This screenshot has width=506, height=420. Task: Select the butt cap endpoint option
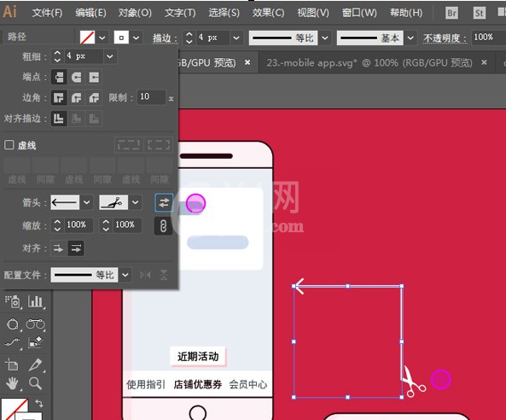59,77
